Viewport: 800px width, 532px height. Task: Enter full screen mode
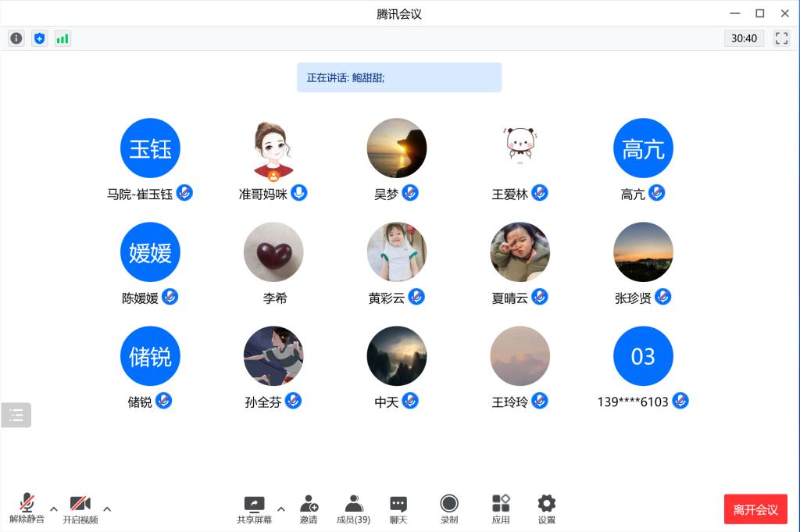pyautogui.click(x=781, y=38)
